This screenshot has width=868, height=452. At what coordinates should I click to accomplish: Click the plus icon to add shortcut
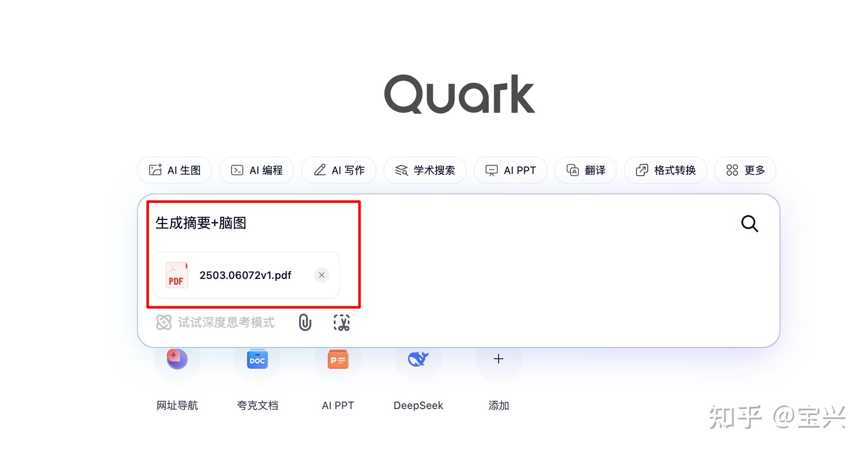[x=499, y=359]
